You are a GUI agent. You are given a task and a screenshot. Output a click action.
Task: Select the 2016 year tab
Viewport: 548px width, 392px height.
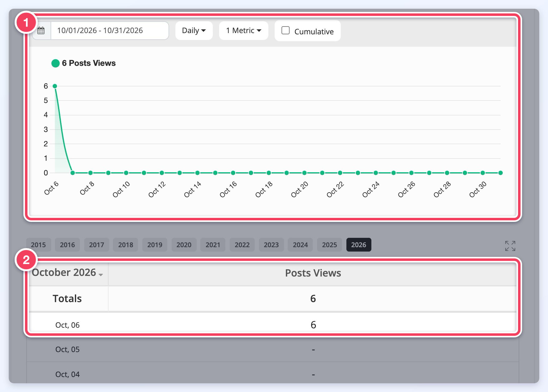pos(67,245)
